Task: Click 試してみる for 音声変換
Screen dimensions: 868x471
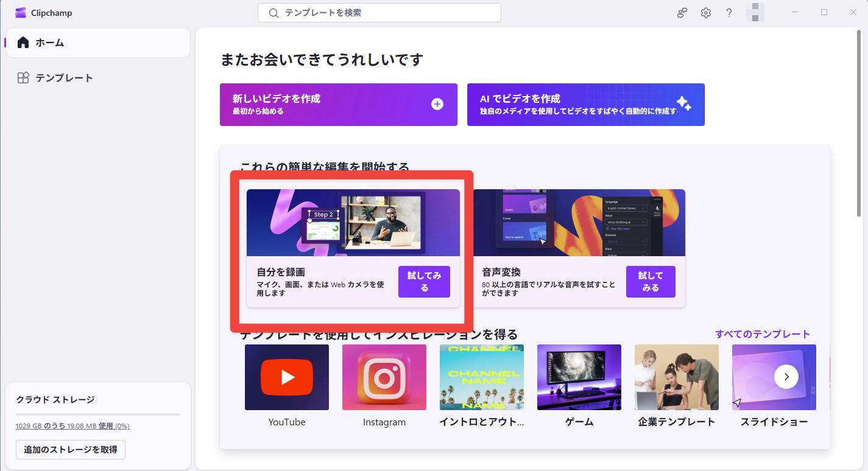Action: click(651, 282)
